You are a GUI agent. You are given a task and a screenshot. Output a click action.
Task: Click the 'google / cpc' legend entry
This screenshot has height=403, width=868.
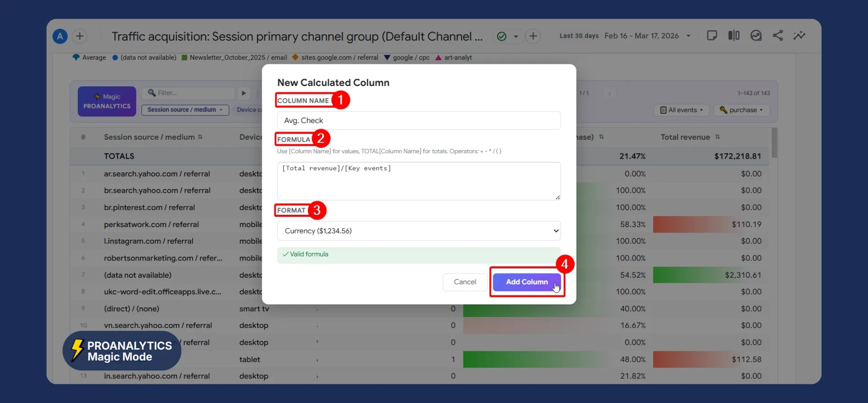[x=406, y=57]
